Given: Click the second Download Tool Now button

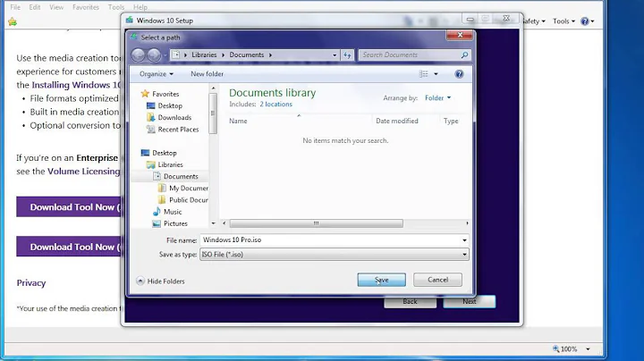Looking at the screenshot, I should 69,247.
